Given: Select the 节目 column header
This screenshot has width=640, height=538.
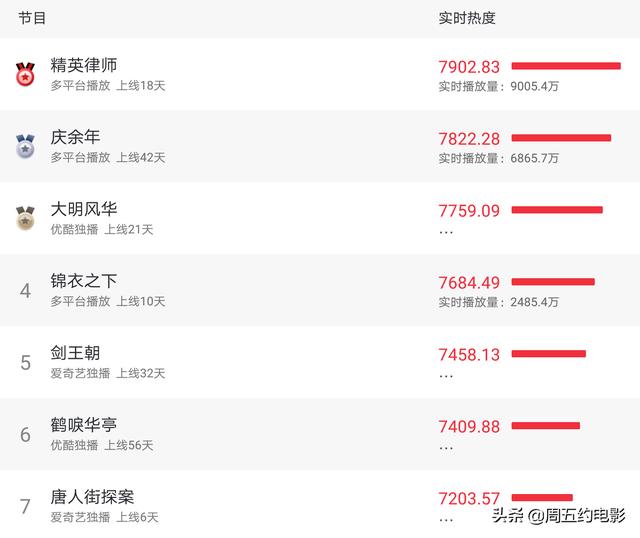Looking at the screenshot, I should pyautogui.click(x=32, y=18).
